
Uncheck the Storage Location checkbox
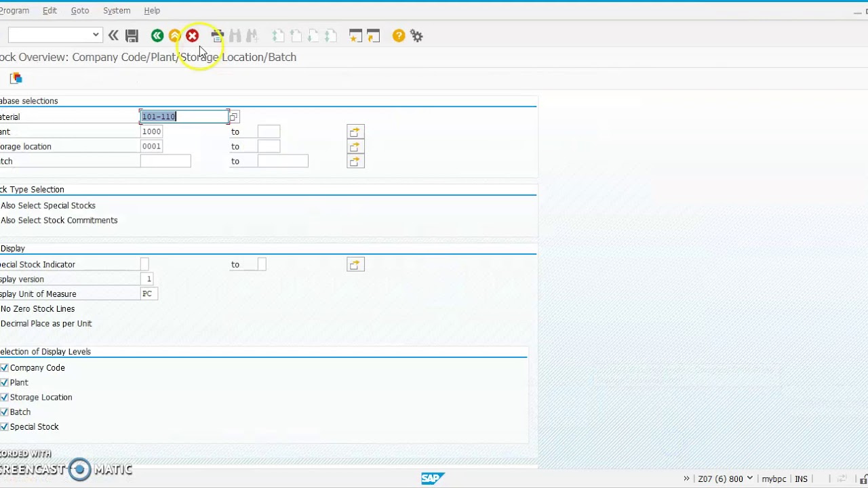click(4, 397)
